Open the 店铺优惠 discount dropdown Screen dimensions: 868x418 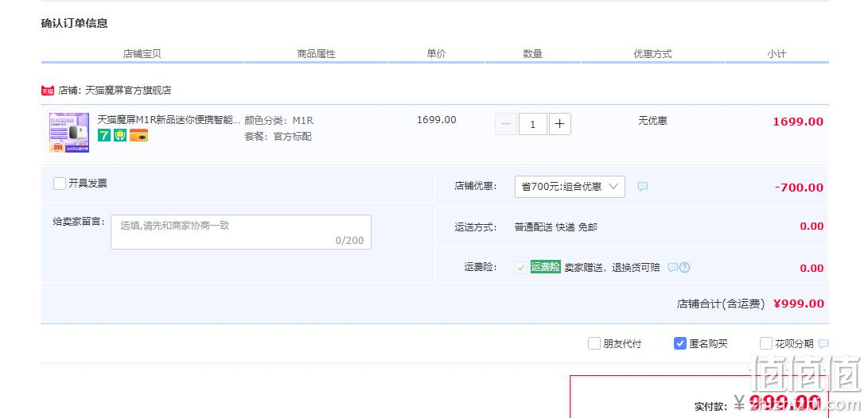coord(570,186)
